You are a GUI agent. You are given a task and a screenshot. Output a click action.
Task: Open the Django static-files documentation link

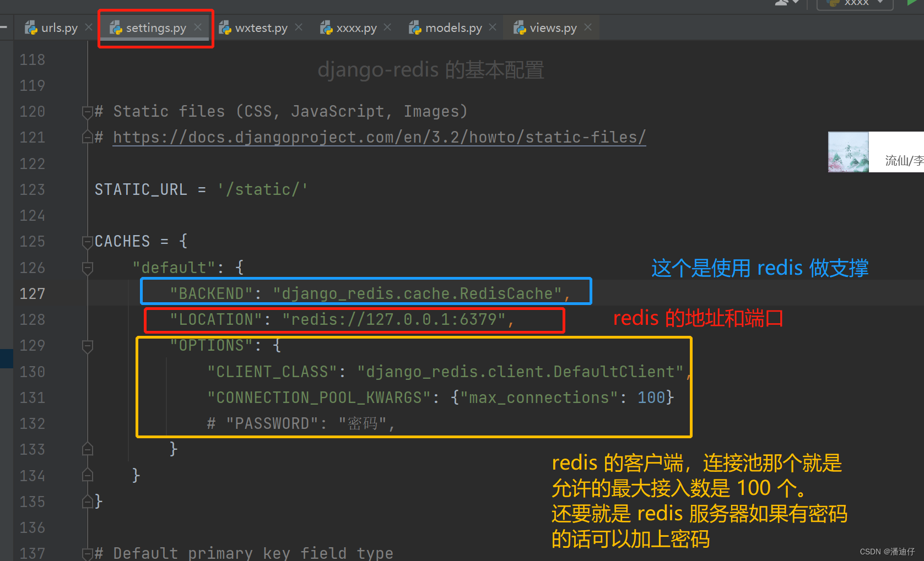pos(379,137)
